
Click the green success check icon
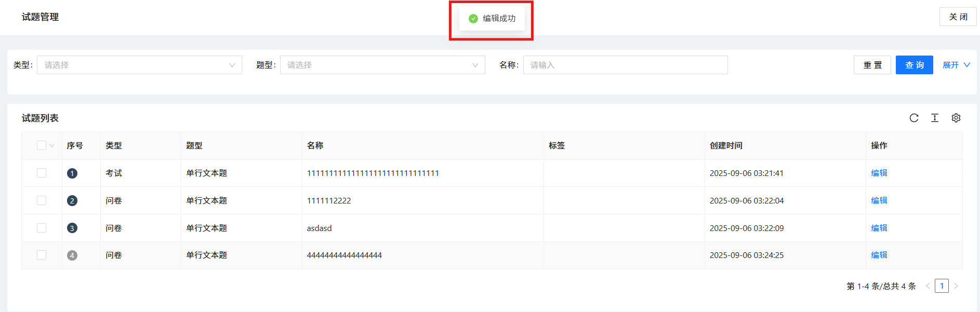tap(473, 19)
